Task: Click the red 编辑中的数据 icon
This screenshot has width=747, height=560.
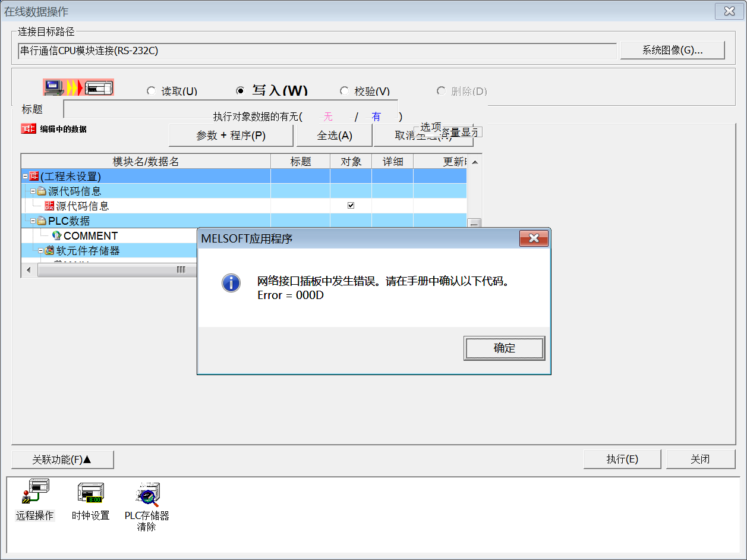Action: tap(28, 129)
